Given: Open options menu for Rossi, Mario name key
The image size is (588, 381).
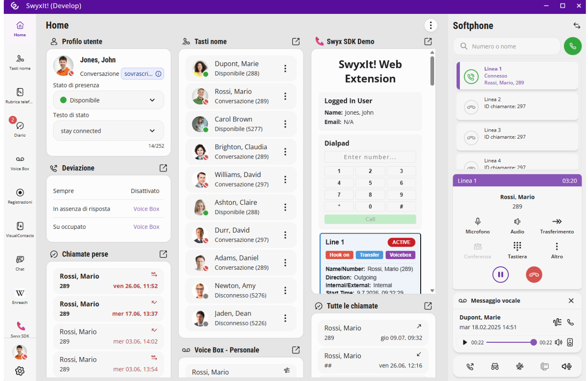Looking at the screenshot, I should tap(285, 96).
